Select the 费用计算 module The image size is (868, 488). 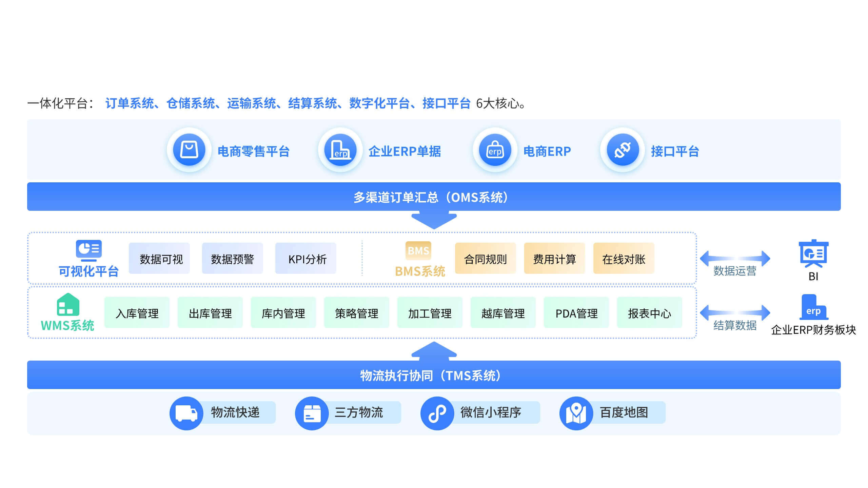(555, 258)
